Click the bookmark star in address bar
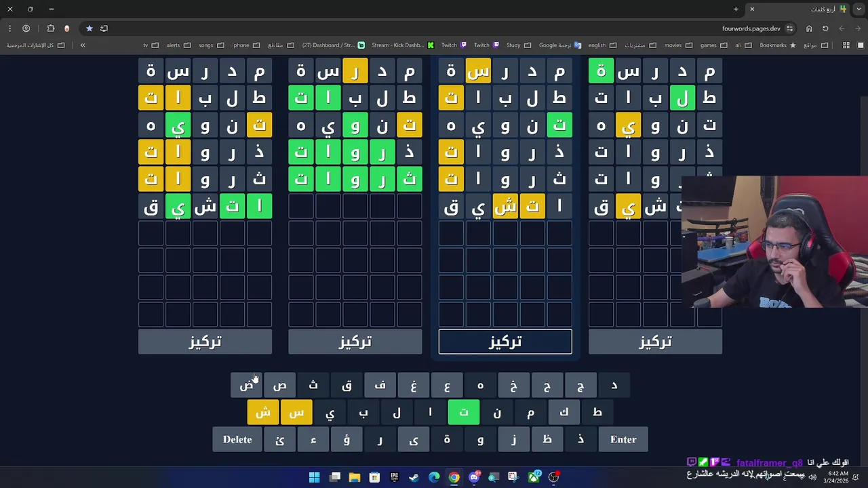The width and height of the screenshot is (868, 488). tap(89, 28)
